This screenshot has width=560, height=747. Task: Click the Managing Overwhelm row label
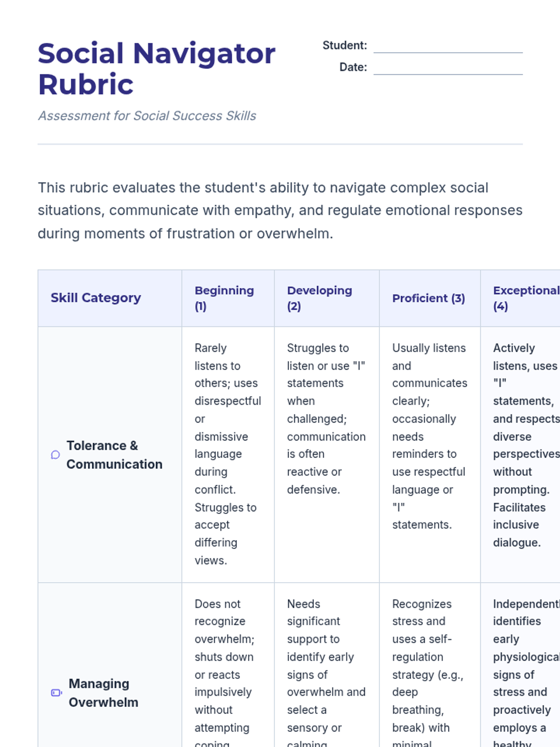click(x=103, y=693)
